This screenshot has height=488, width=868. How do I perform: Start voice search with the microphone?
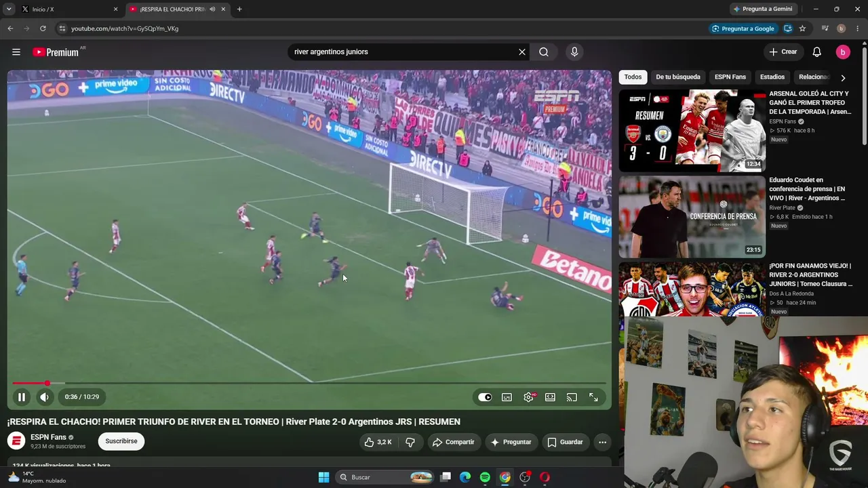(574, 52)
